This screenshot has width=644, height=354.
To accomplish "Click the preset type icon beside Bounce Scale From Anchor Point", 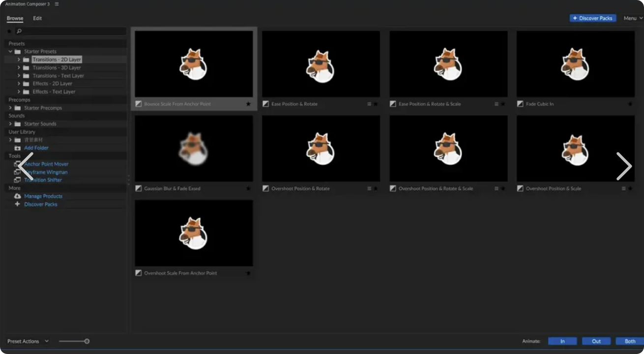I will point(139,104).
